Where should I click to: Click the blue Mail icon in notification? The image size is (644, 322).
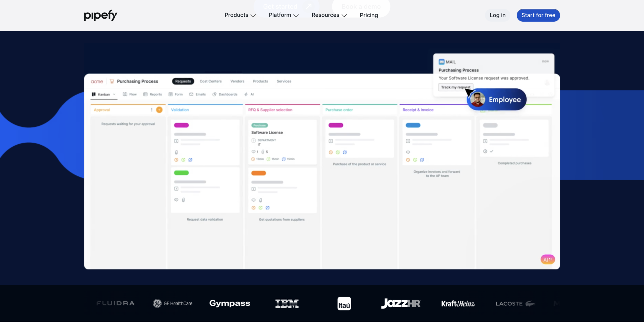click(441, 62)
